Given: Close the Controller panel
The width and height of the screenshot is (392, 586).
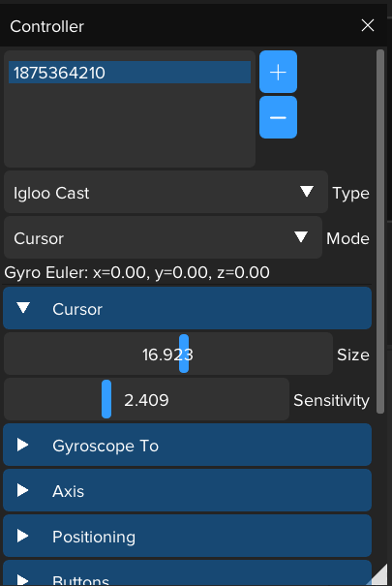Looking at the screenshot, I should (x=368, y=25).
